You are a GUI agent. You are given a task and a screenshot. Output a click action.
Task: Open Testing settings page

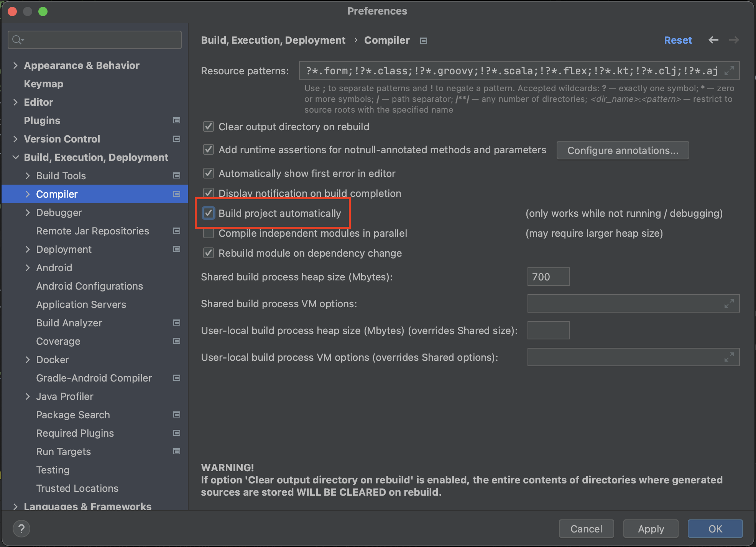point(53,470)
